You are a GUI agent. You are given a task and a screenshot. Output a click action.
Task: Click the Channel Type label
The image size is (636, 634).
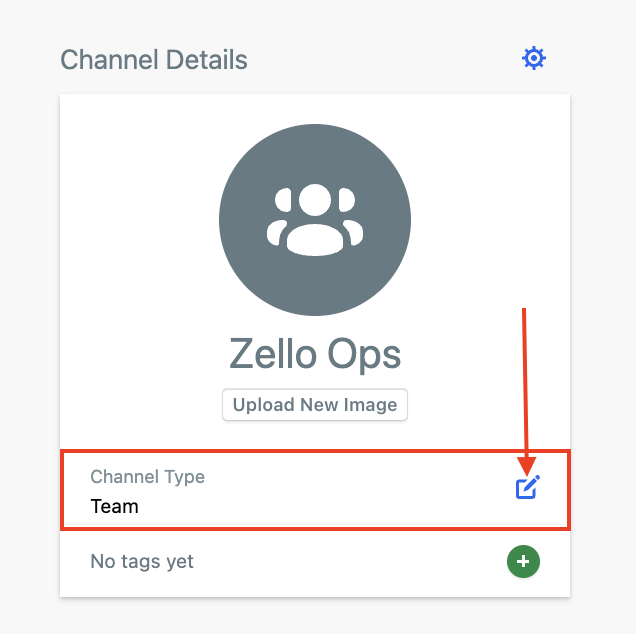[x=148, y=477]
